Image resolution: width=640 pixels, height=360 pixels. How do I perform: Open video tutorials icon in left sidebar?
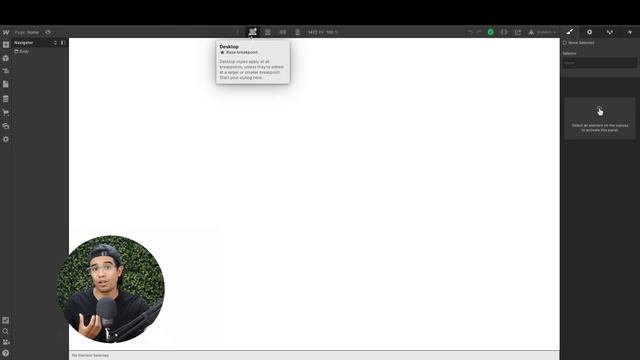coord(6,342)
